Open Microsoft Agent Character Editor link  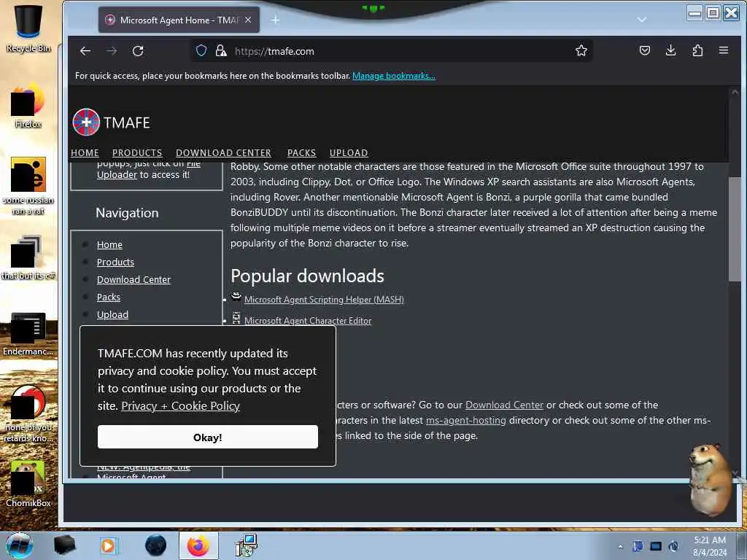(308, 321)
